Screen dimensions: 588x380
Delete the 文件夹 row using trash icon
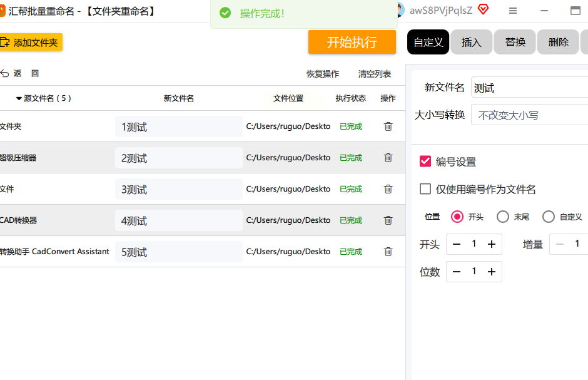click(x=388, y=126)
